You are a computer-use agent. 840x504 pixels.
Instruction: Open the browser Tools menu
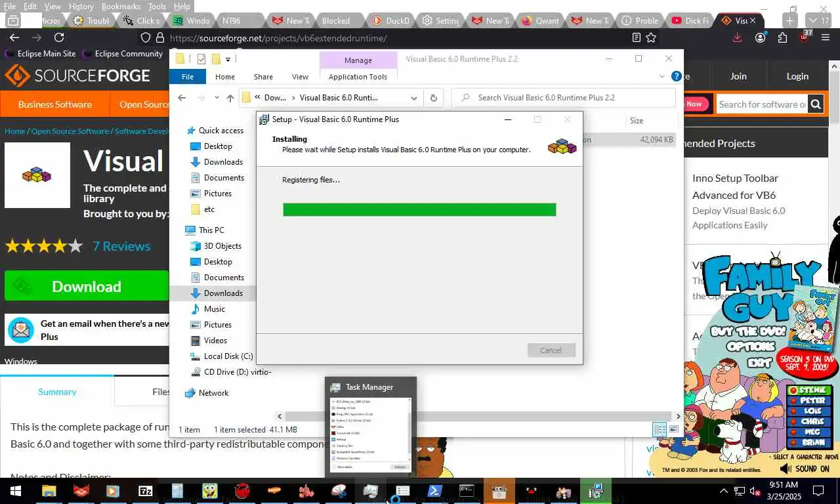point(157,6)
